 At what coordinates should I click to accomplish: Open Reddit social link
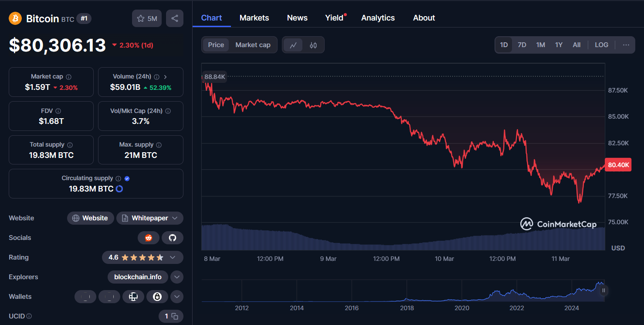point(149,238)
